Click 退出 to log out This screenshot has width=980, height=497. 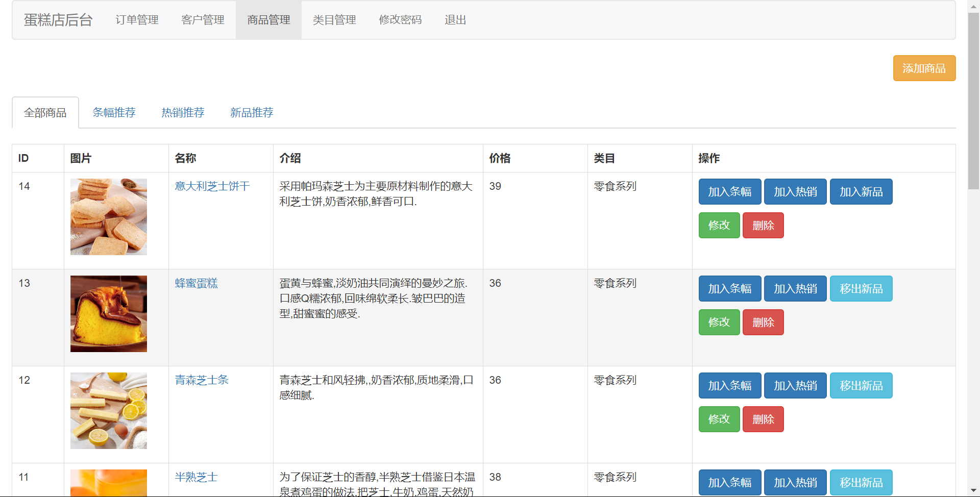pyautogui.click(x=455, y=20)
